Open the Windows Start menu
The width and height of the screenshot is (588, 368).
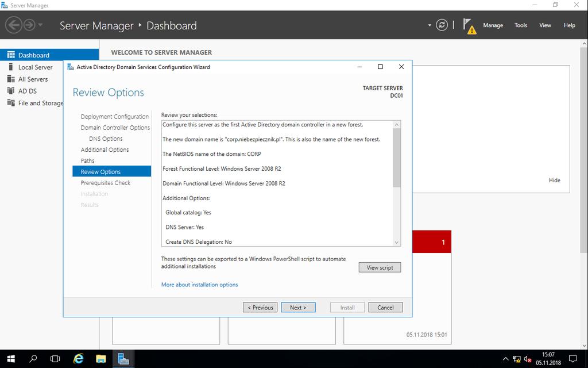pyautogui.click(x=11, y=359)
